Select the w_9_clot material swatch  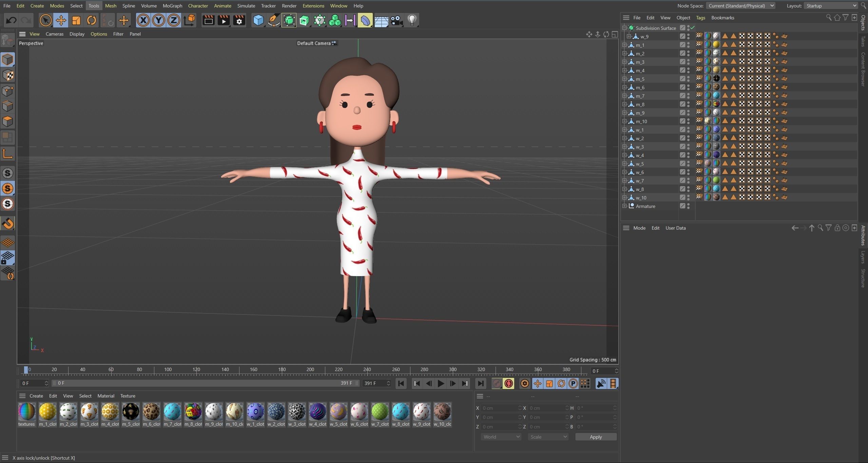coord(421,414)
